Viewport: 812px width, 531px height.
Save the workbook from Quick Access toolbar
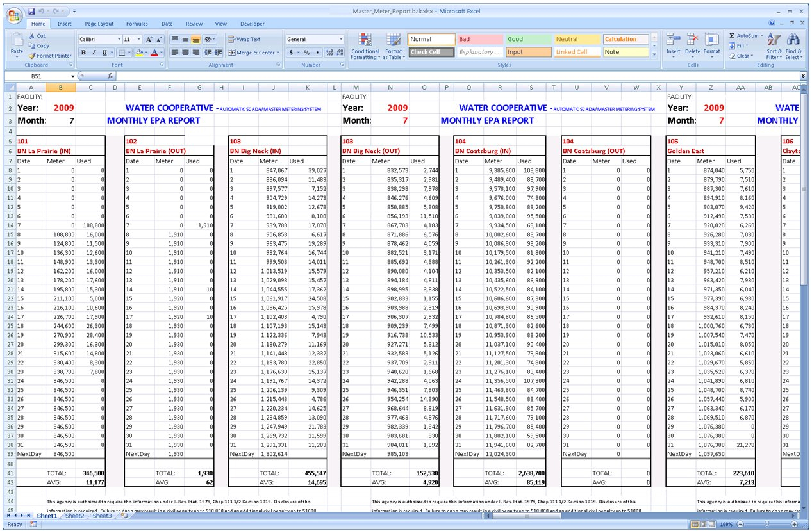[31, 12]
